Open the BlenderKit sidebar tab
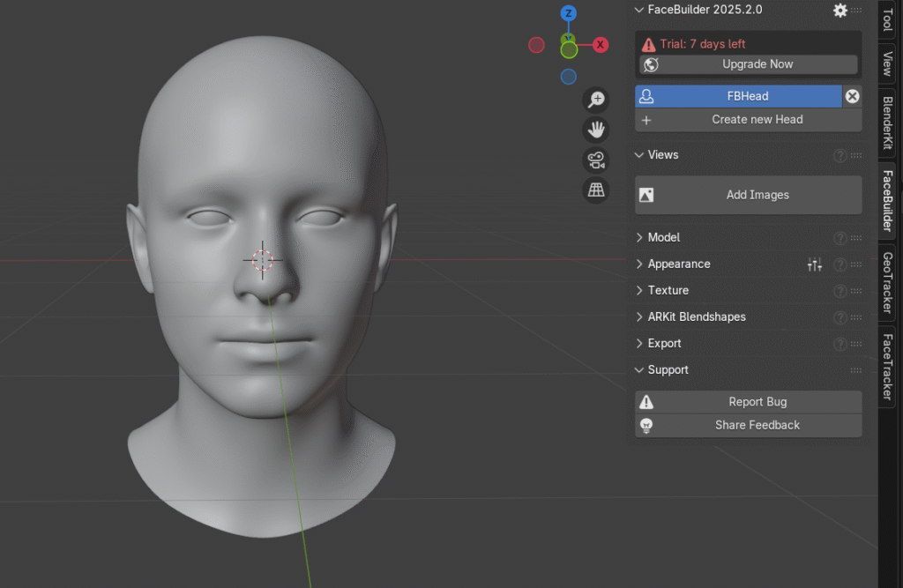Screen dimensions: 903x588 click(887, 122)
